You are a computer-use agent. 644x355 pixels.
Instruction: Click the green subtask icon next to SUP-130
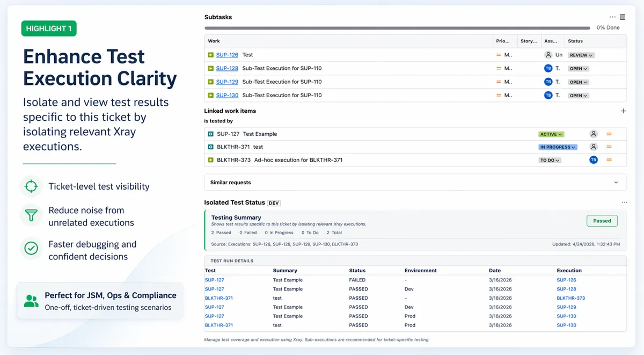[211, 95]
